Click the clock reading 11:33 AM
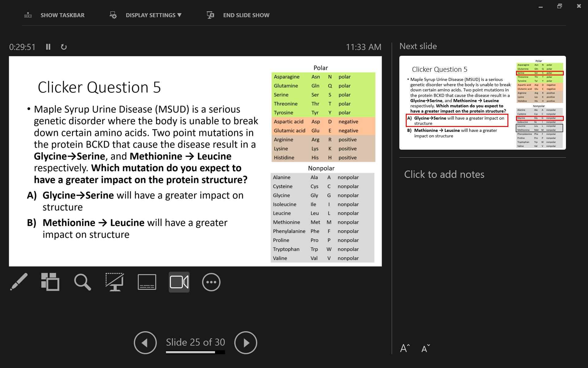Screen dimensions: 588x368 tap(364, 47)
